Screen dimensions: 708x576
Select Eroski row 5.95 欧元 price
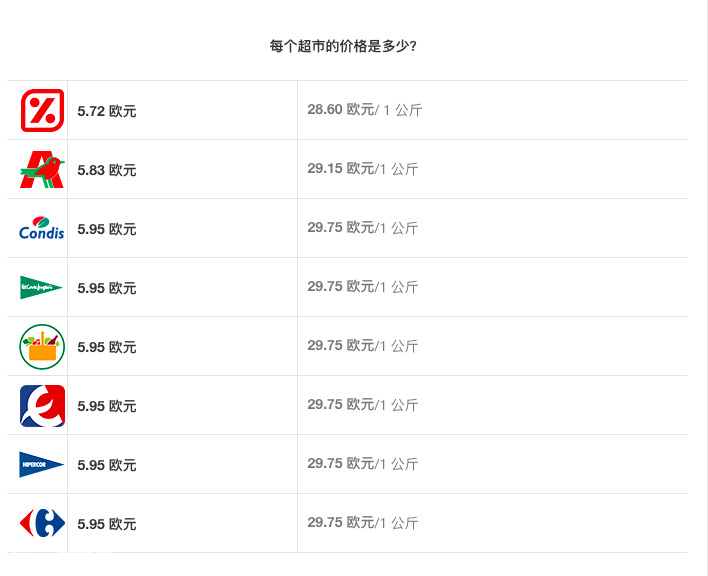(x=107, y=406)
